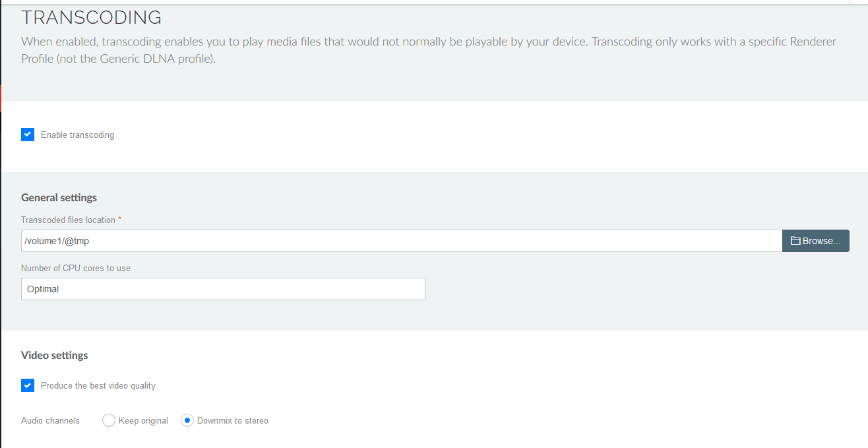The width and height of the screenshot is (868, 448).
Task: Open the Number of CPU cores dropdown
Action: click(x=223, y=289)
